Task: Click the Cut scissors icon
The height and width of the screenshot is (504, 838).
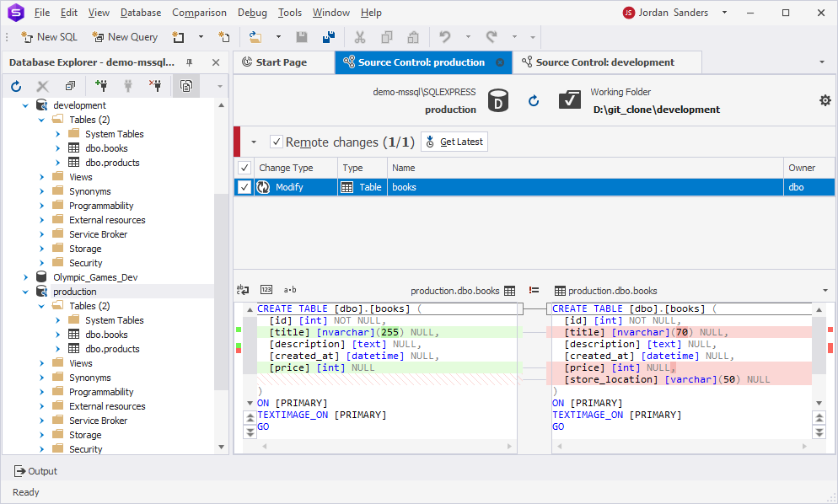Action: tap(360, 37)
